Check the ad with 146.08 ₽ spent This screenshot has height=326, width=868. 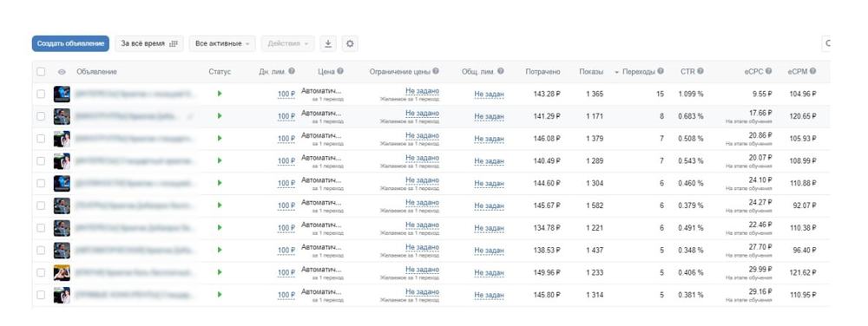(x=41, y=139)
